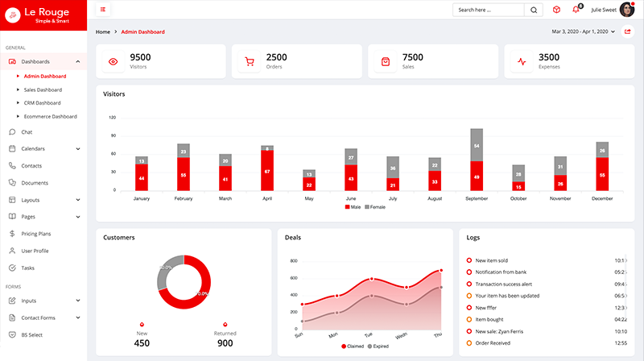644x361 pixels.
Task: Open the red cube icon in header
Action: pyautogui.click(x=556, y=10)
